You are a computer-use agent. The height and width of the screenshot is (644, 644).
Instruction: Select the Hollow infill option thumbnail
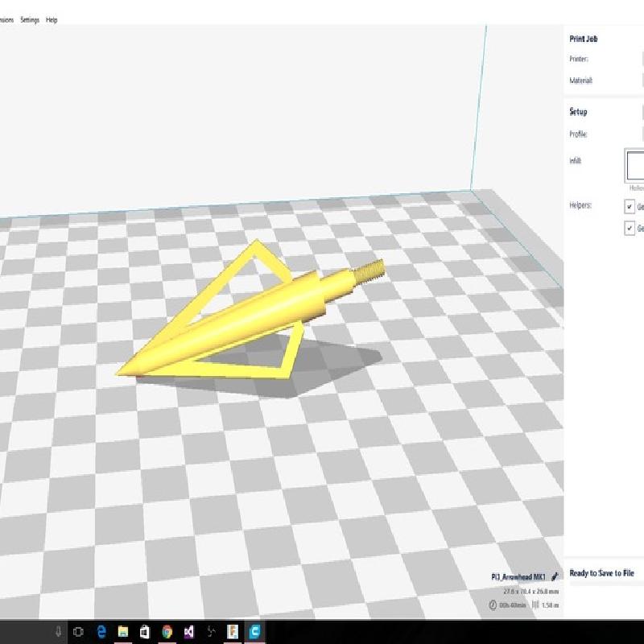point(635,165)
